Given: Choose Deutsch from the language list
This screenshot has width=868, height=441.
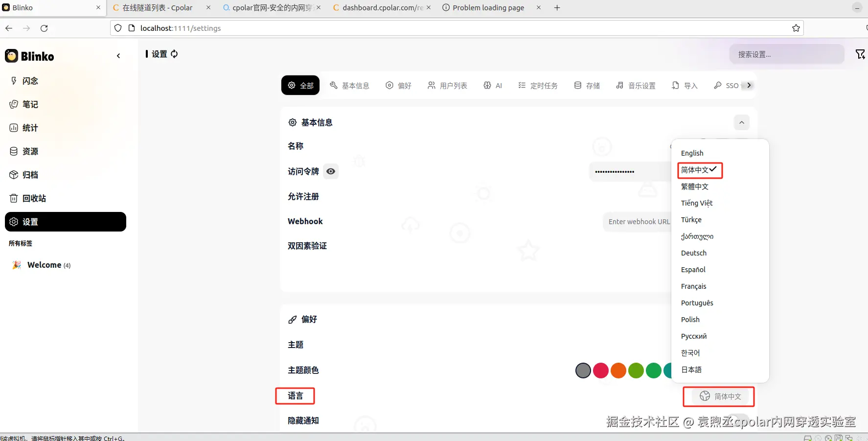Looking at the screenshot, I should point(720,253).
